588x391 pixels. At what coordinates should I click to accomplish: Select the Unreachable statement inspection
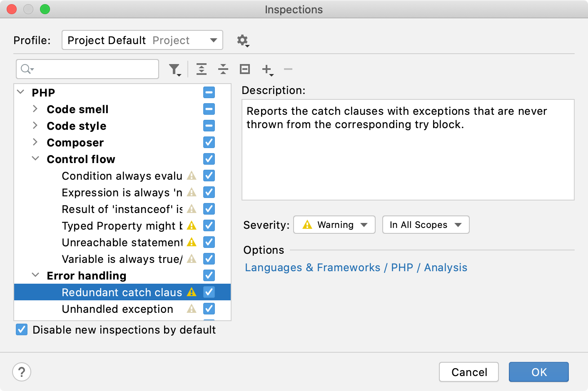[122, 242]
